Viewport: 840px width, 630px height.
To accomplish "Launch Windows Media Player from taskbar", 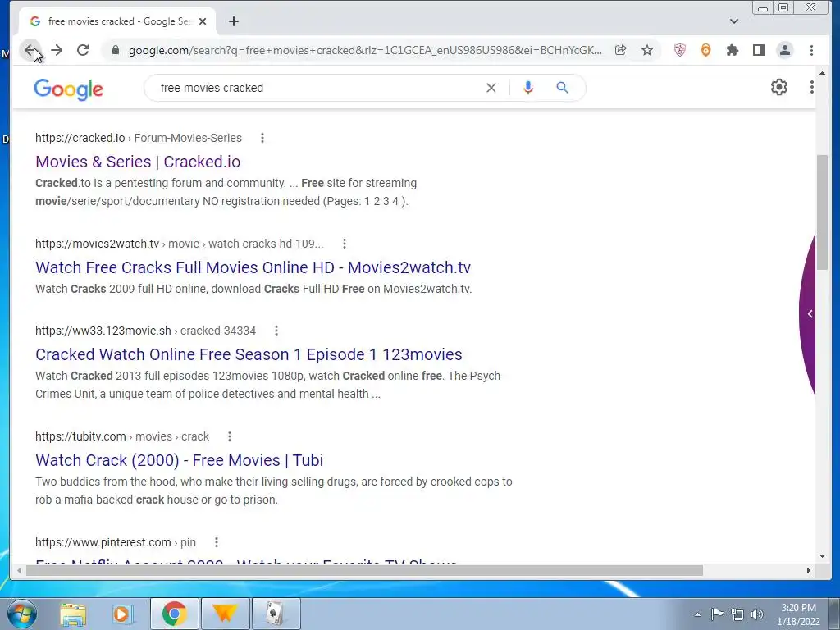I will coord(122,614).
